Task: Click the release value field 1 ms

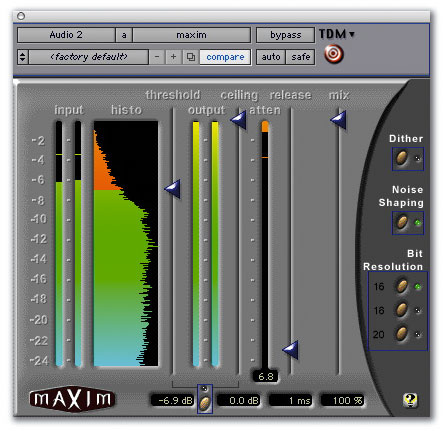Action: (x=291, y=400)
